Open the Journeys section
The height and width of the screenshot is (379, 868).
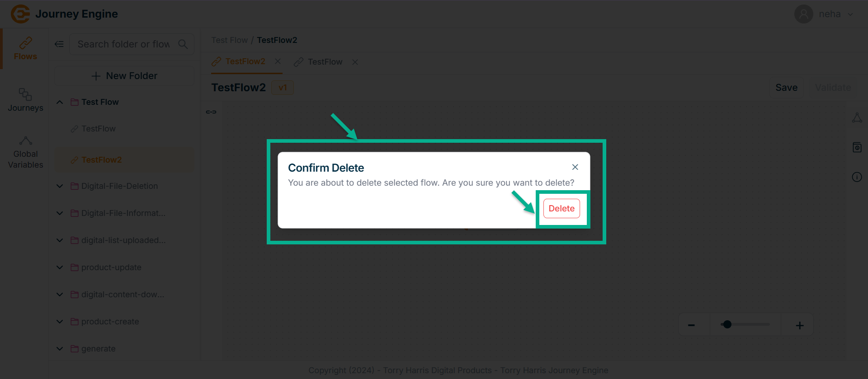(x=25, y=100)
